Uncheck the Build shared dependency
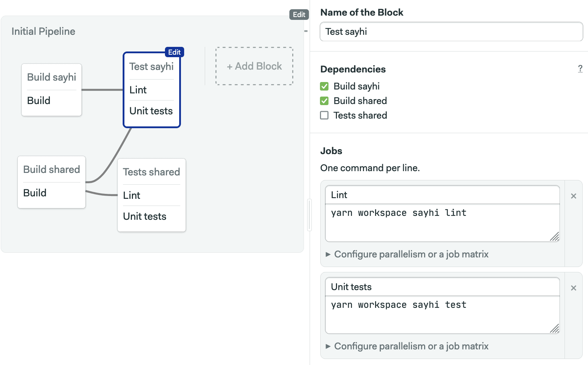 click(x=324, y=101)
